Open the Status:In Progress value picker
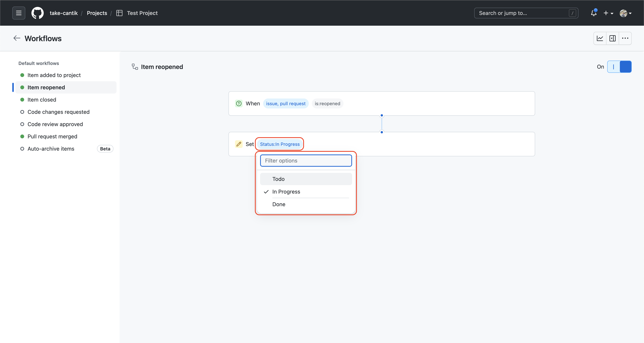This screenshot has height=343, width=644. 279,144
